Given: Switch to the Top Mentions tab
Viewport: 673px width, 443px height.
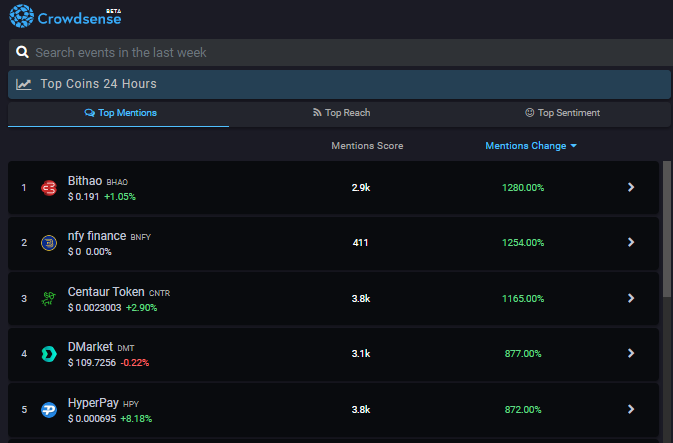Looking at the screenshot, I should pos(118,113).
